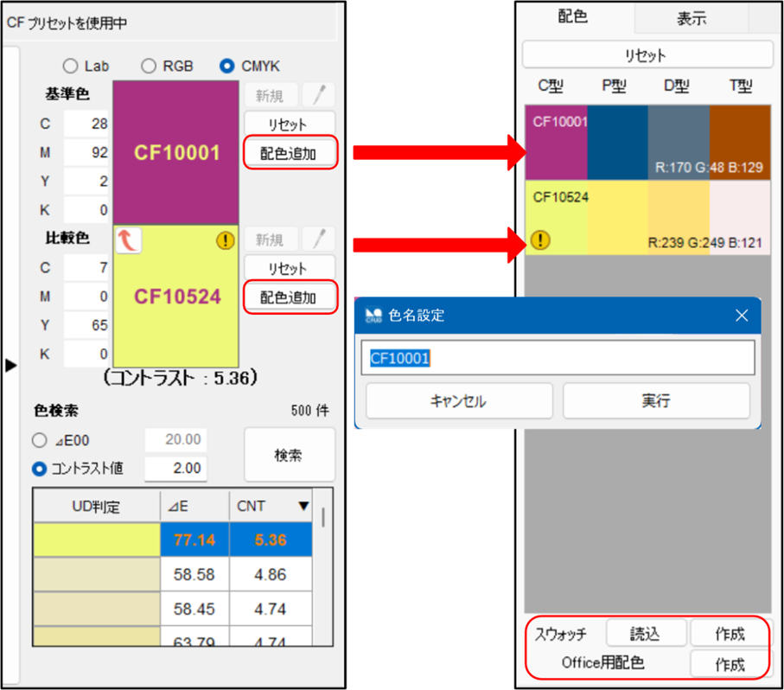Image resolution: width=784 pixels, height=690 pixels.
Task: Switch to the 表示 tab
Action: (691, 17)
